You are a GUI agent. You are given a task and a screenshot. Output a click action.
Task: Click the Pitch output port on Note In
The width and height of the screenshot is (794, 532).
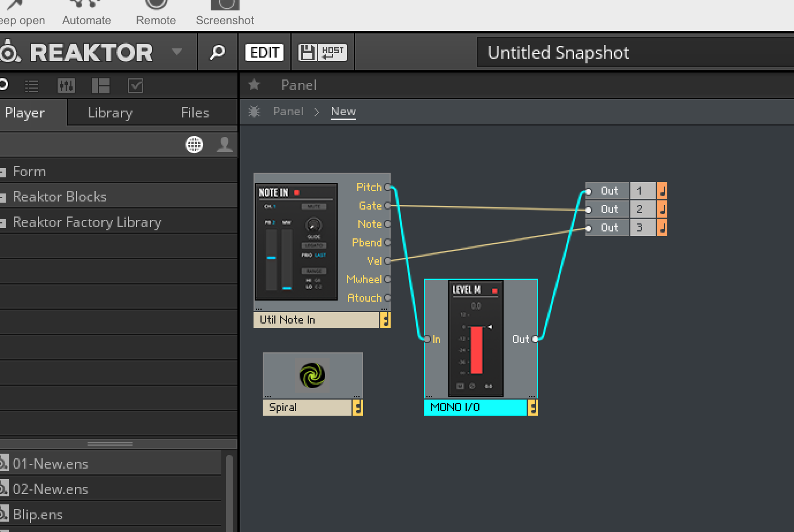click(387, 187)
